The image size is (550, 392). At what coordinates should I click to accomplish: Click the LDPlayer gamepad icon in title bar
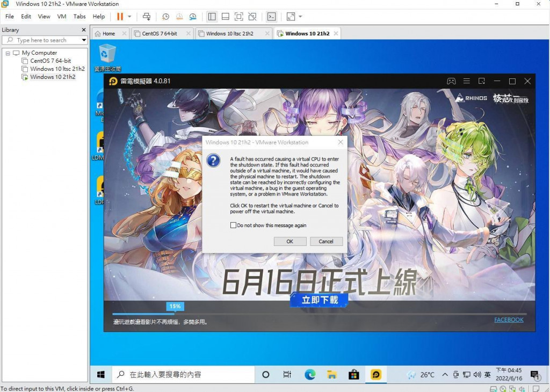tap(451, 81)
